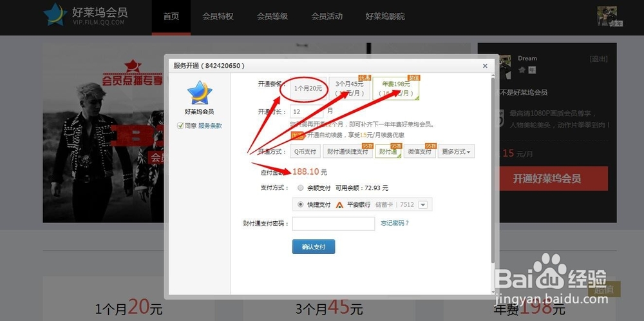Go to the 首页 tab
The image size is (644, 321).
(171, 17)
